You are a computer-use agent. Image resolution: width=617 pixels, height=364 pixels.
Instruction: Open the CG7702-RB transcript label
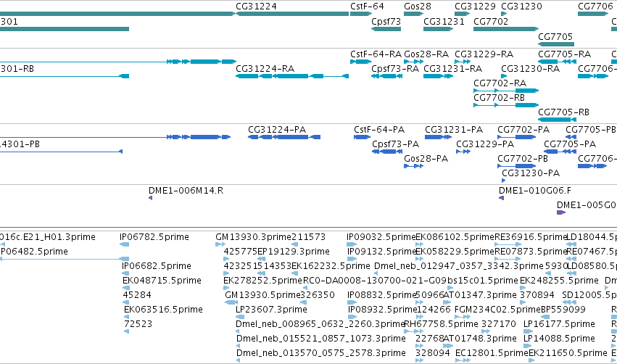pos(499,98)
